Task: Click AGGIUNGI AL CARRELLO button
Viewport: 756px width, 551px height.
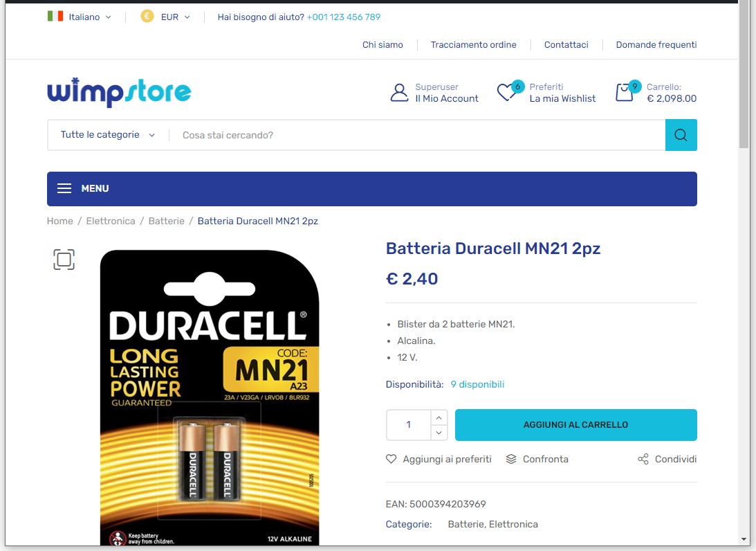Action: [575, 424]
